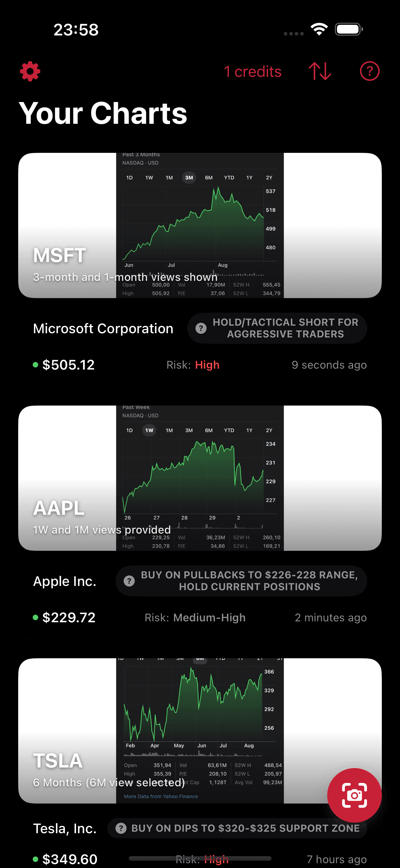The image size is (400, 868).
Task: Tap the red camera scan button
Action: coord(354,795)
